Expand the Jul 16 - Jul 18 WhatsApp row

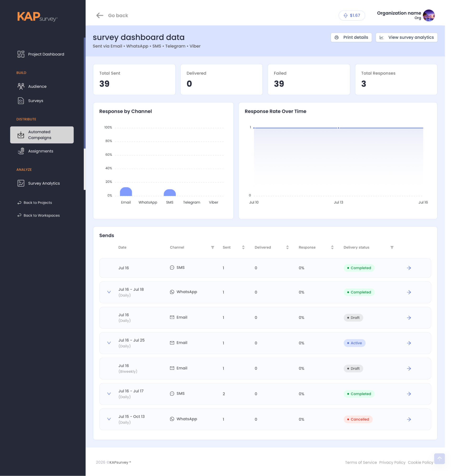click(109, 292)
